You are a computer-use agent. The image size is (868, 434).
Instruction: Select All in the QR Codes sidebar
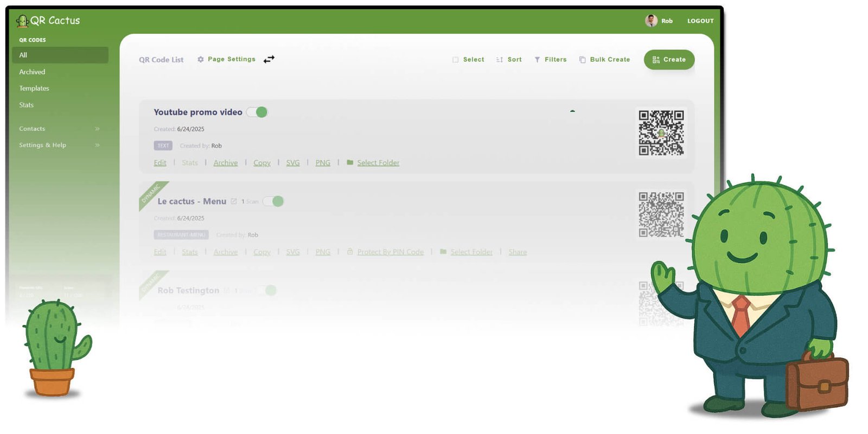[x=60, y=55]
